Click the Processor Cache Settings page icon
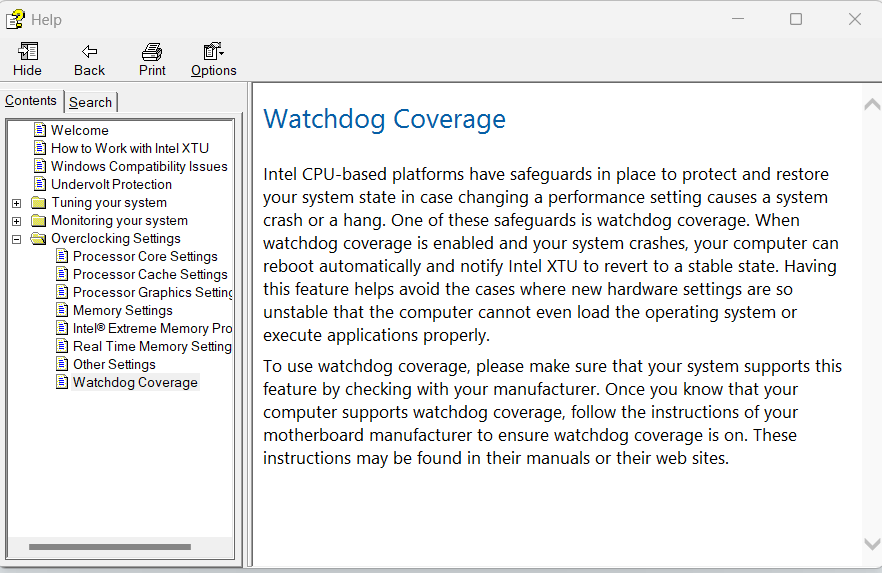 tap(62, 274)
